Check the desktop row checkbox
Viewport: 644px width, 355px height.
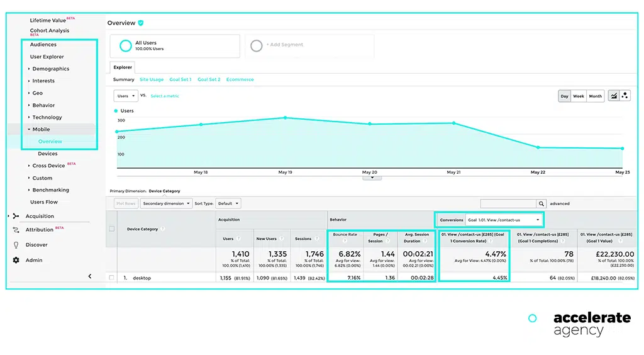(x=111, y=278)
